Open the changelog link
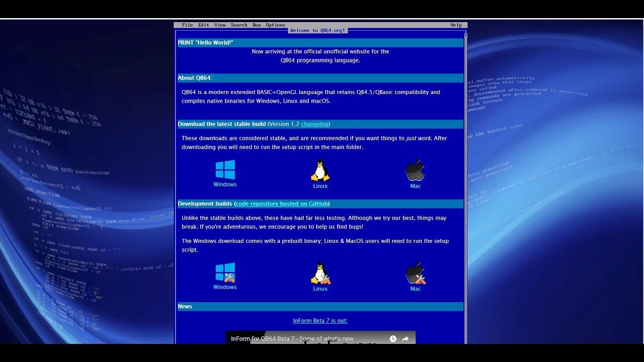 click(x=315, y=124)
